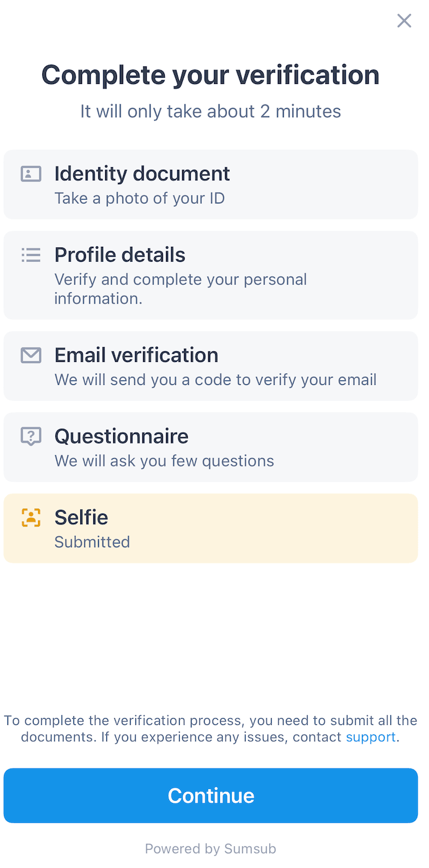This screenshot has height=868, width=429.
Task: Open the Identity document step
Action: tap(211, 184)
